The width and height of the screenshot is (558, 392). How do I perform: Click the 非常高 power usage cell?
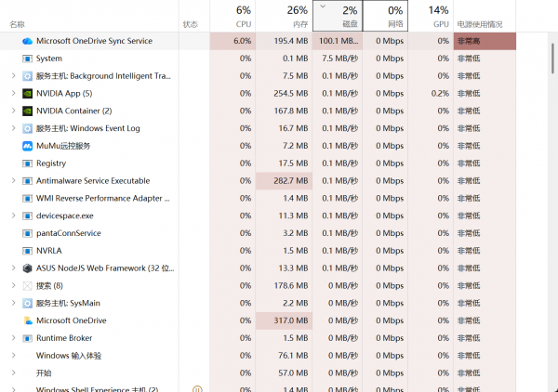pos(485,41)
